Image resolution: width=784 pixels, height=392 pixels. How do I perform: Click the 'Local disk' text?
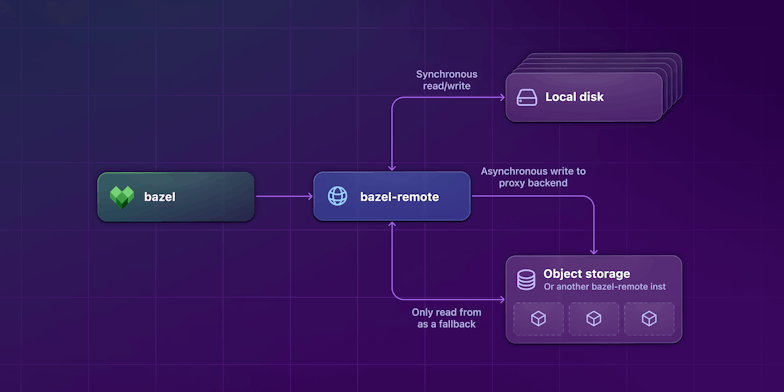tap(574, 97)
